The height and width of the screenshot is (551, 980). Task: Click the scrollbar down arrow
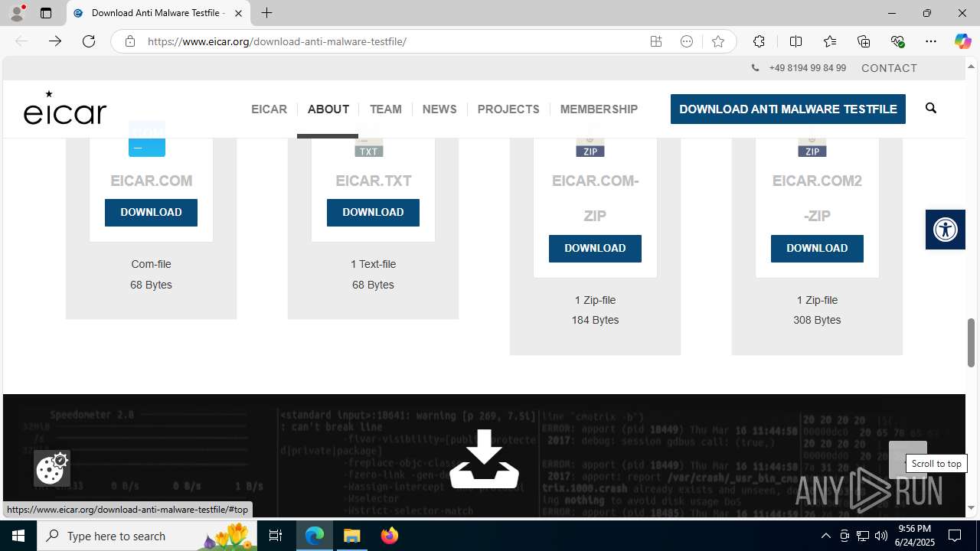pos(971,508)
